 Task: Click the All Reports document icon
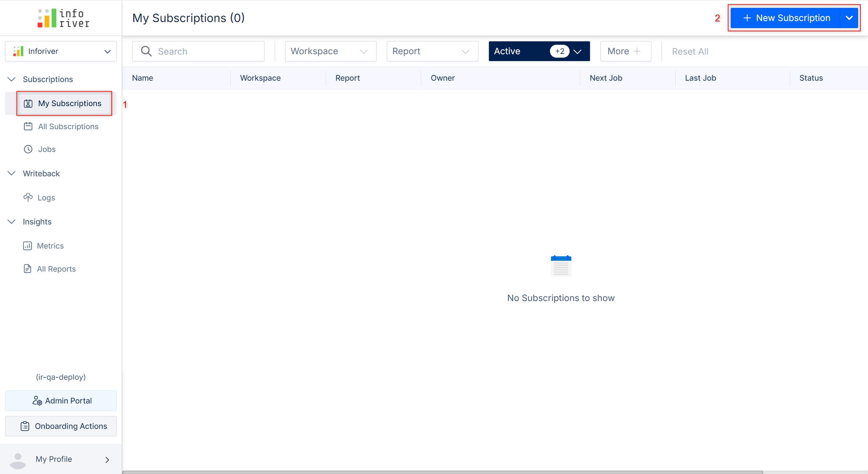28,269
